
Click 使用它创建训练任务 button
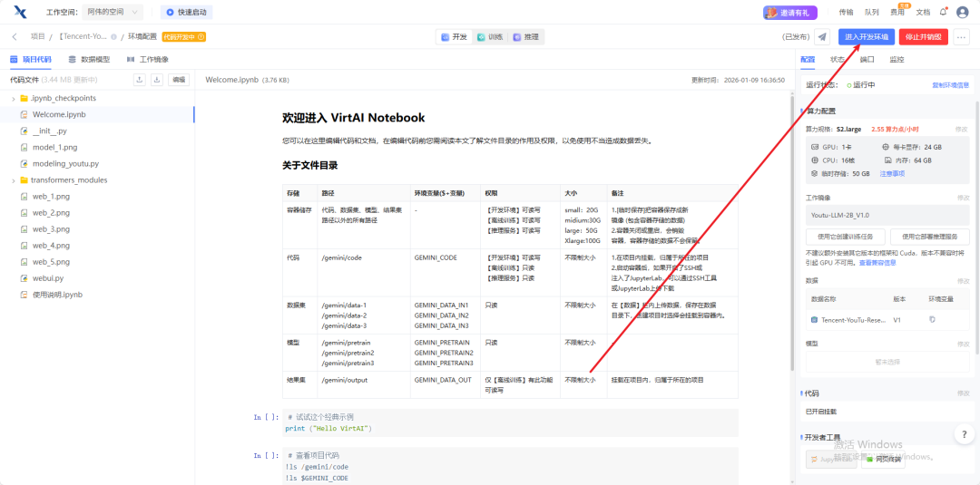point(846,237)
